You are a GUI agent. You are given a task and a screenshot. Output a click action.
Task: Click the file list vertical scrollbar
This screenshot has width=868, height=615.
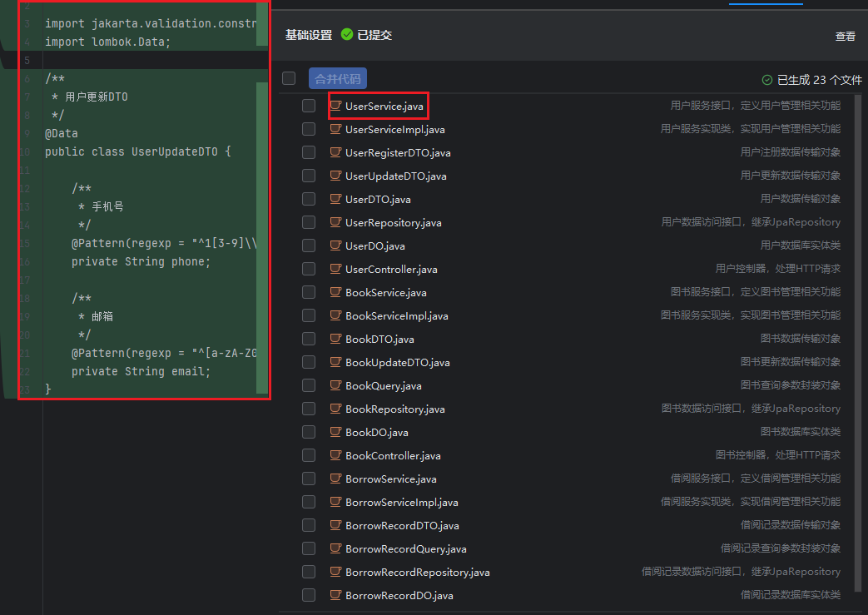click(x=859, y=333)
